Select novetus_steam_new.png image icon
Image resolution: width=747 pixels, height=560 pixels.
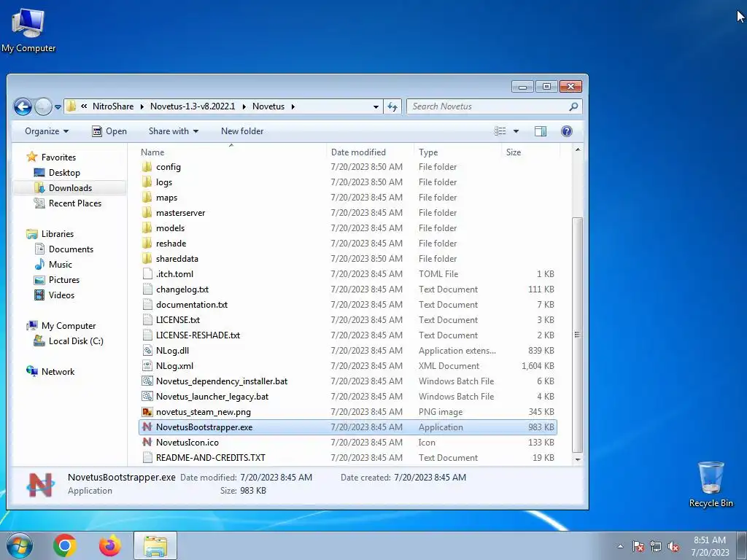pos(147,411)
